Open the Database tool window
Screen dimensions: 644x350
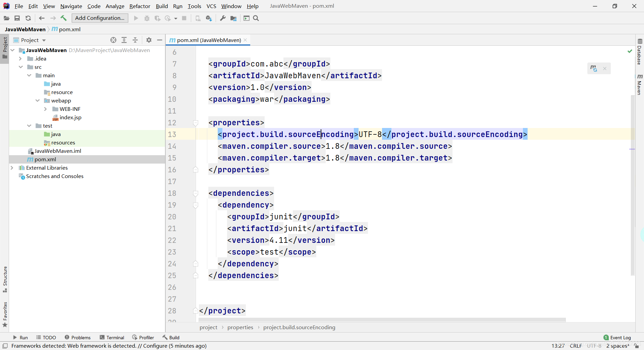640,52
